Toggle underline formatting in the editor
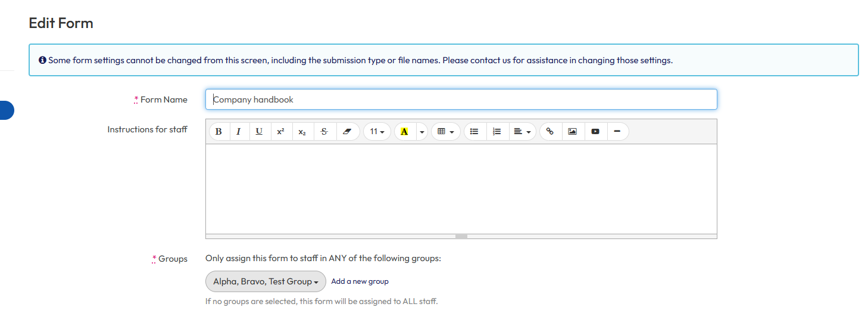This screenshot has width=868, height=313. (259, 132)
